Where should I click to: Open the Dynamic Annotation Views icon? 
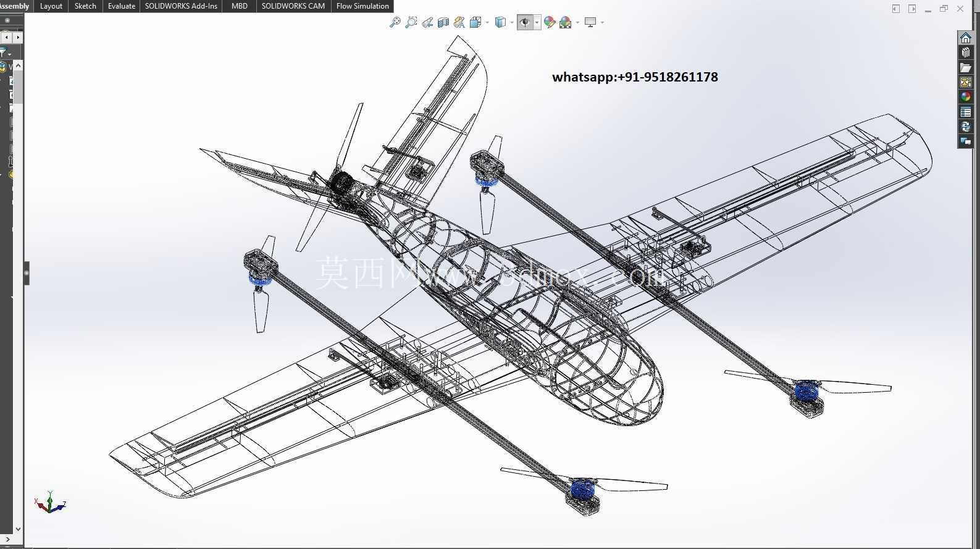(x=459, y=23)
